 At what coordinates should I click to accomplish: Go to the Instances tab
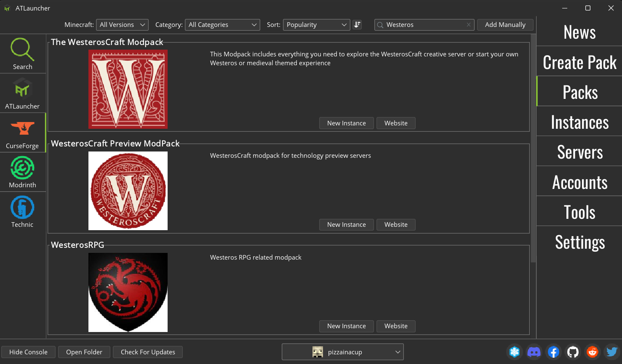(x=579, y=122)
